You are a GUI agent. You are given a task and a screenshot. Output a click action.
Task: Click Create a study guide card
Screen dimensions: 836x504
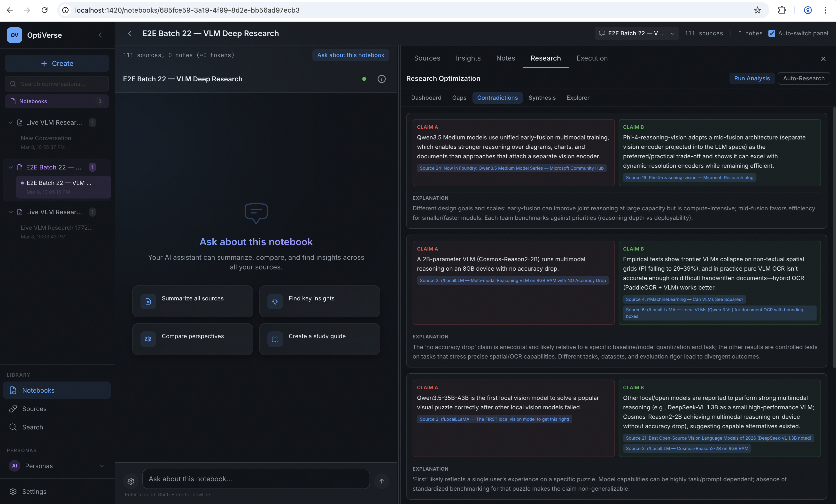click(320, 339)
